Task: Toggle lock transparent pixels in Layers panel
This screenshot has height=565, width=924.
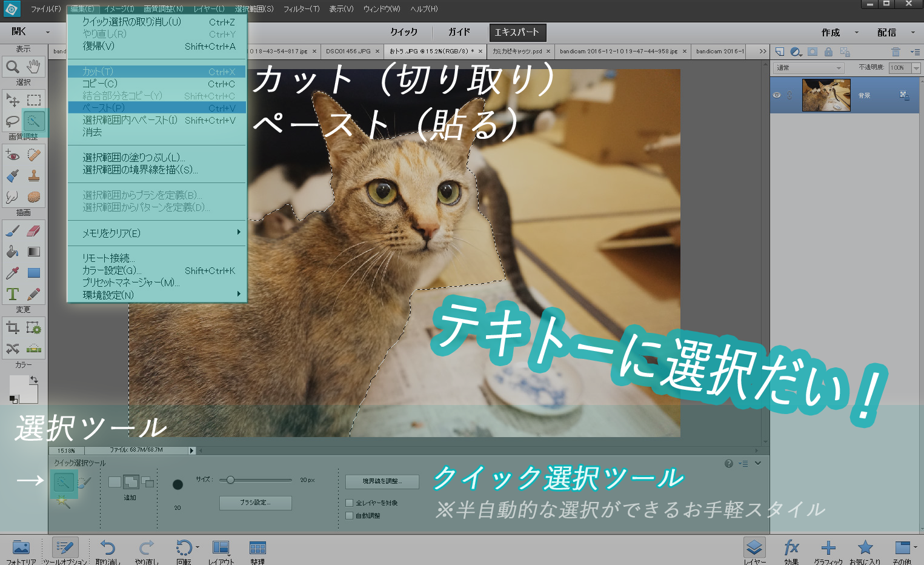Action: click(x=845, y=52)
